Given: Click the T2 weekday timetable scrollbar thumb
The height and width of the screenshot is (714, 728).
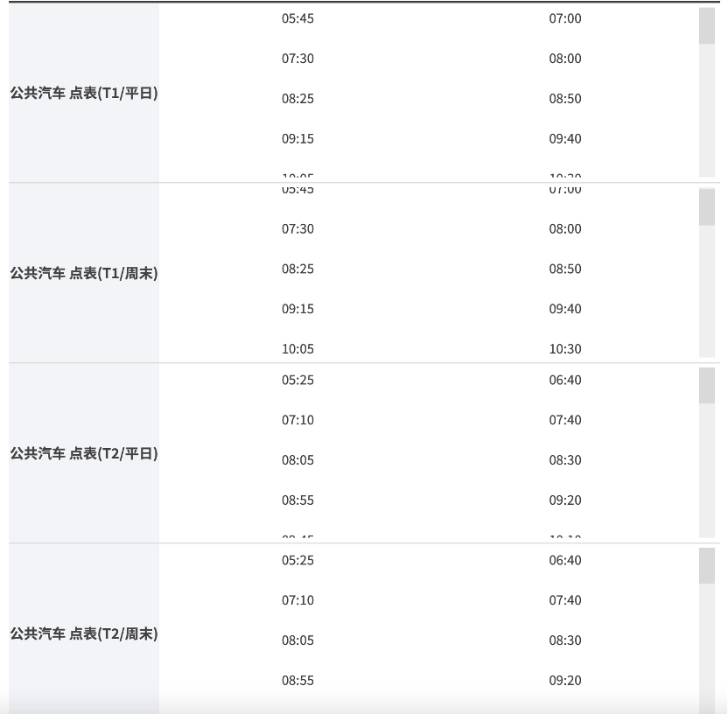Looking at the screenshot, I should pyautogui.click(x=706, y=386).
